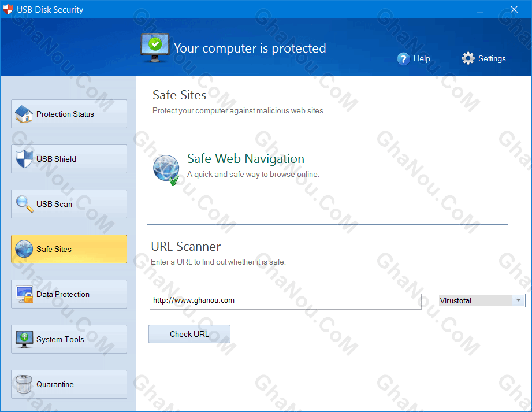
Task: Click the protected computer monitor icon
Action: tap(155, 48)
